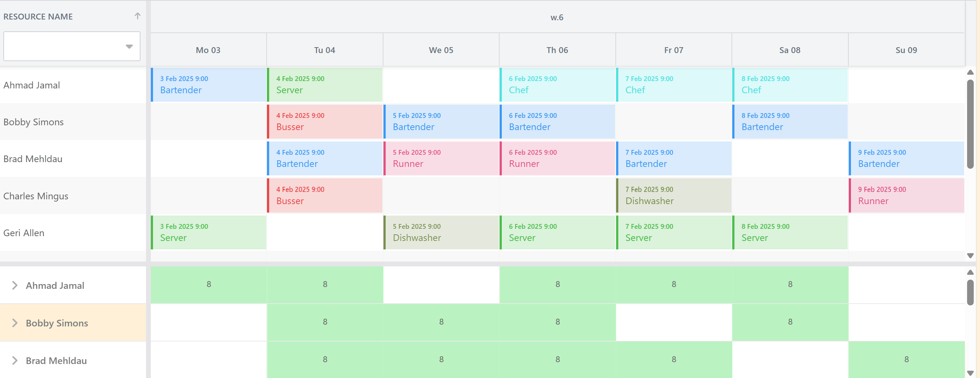Expand Brad Mehldau row in utilization panel
This screenshot has height=378, width=980.
coord(15,361)
